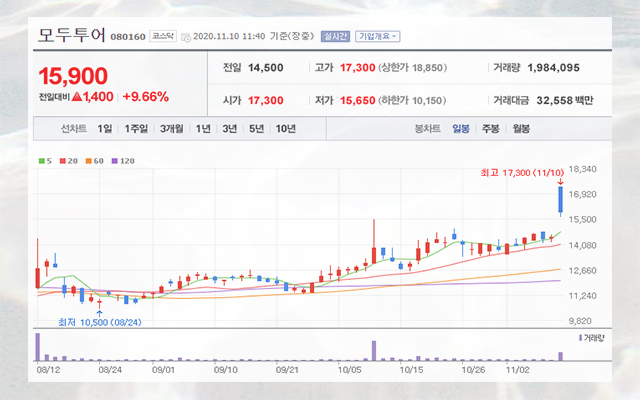Image resolution: width=640 pixels, height=400 pixels.
Task: Click the +9.66% change value
Action: click(x=146, y=97)
